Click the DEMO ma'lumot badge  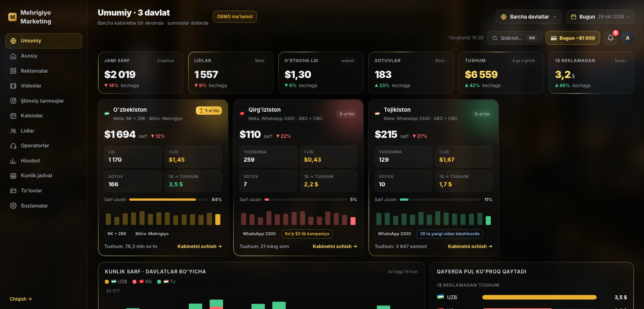(235, 17)
